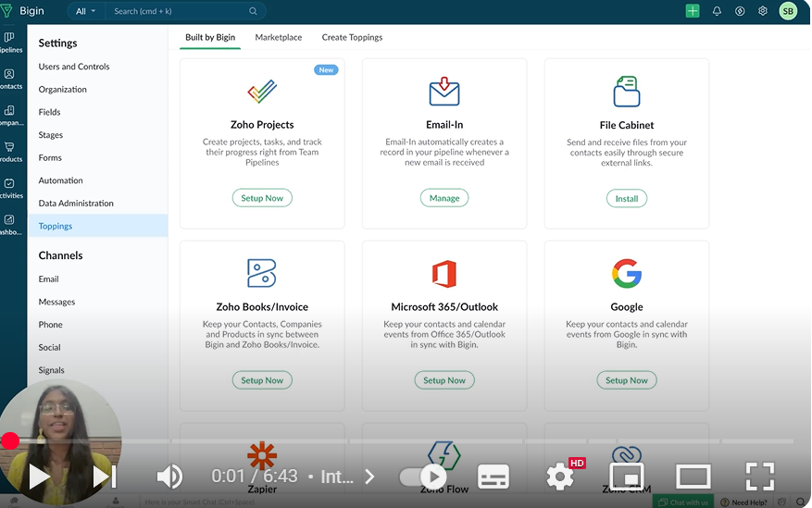The image size is (812, 508).
Task: Open the All search filter dropdown
Action: (x=85, y=11)
